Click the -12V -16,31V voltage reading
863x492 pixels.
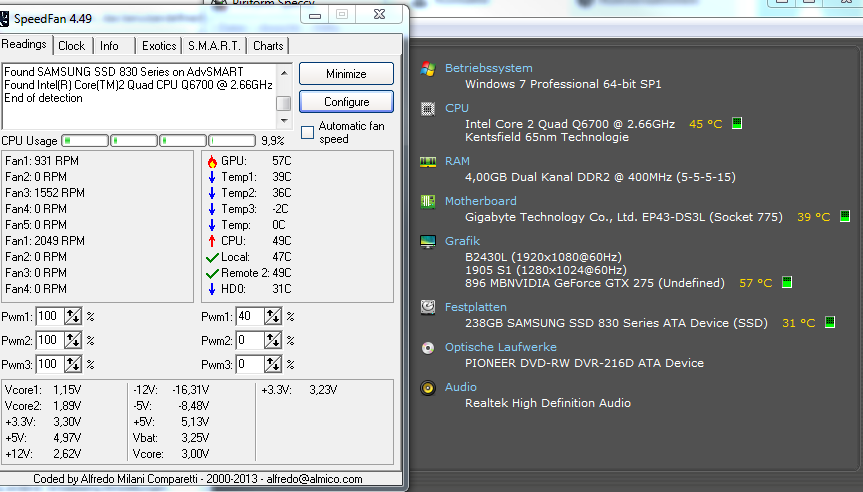pyautogui.click(x=171, y=390)
